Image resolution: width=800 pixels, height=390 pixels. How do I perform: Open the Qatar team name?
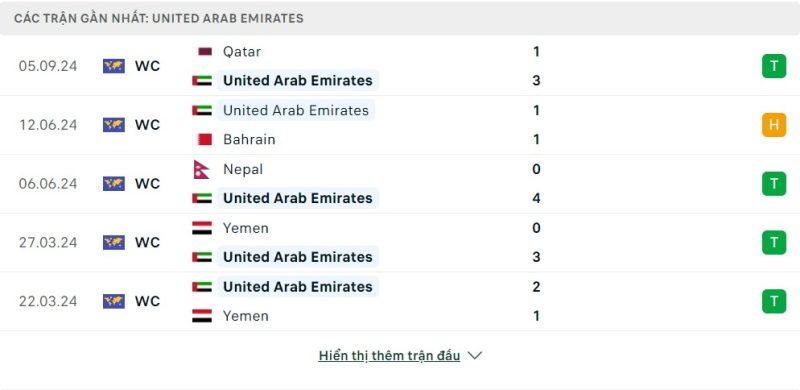tap(242, 52)
